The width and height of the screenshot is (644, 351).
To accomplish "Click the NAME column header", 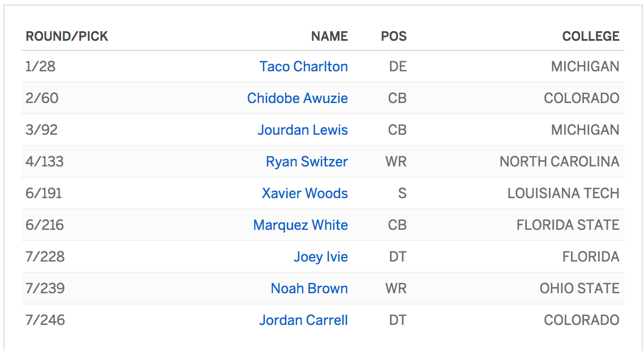I will [329, 37].
